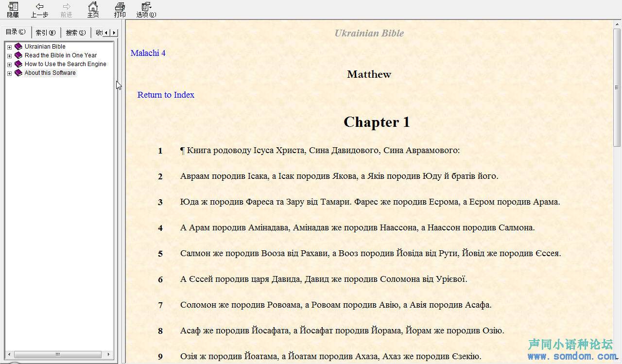Click the book icon beside How to Use the Search Engine
The height and width of the screenshot is (364, 622).
pyautogui.click(x=18, y=64)
